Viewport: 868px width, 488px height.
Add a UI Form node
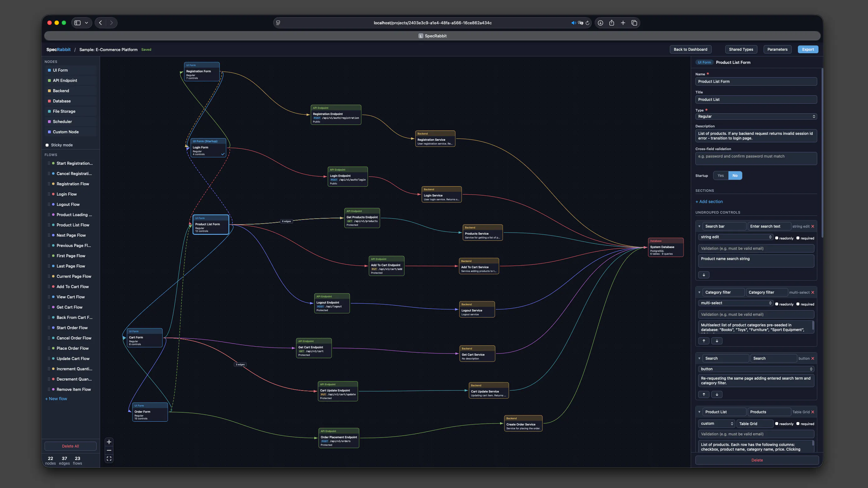70,70
